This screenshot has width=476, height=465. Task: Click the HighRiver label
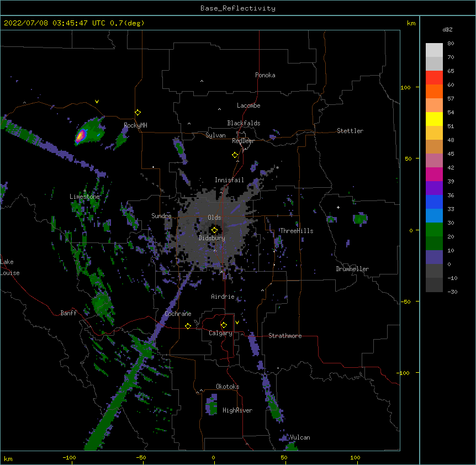(x=237, y=410)
